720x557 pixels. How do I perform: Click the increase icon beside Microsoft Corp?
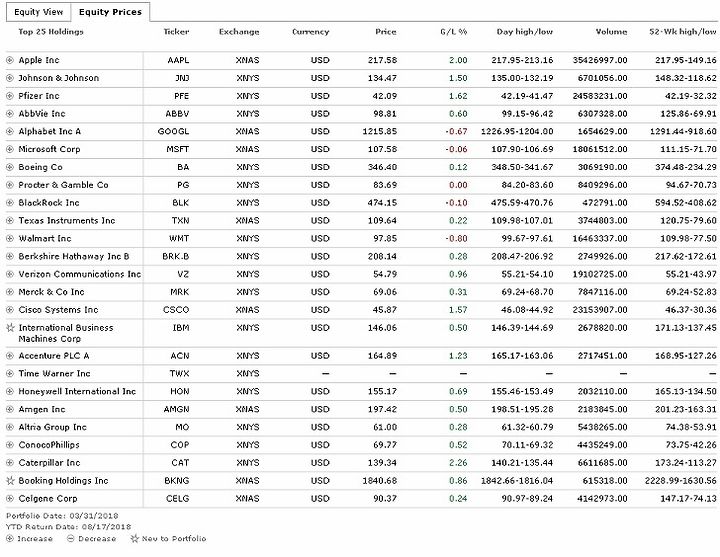pyautogui.click(x=10, y=149)
